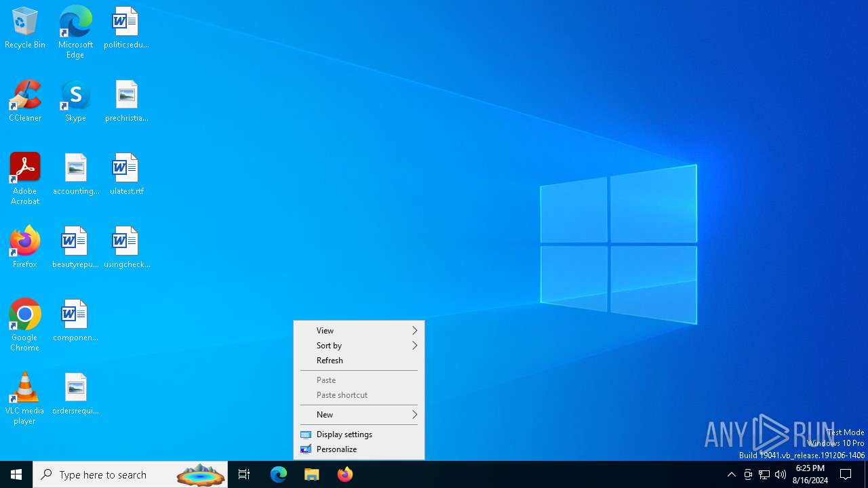Select the Adobe Acrobat desktop shortcut
The image size is (868, 488).
(25, 179)
